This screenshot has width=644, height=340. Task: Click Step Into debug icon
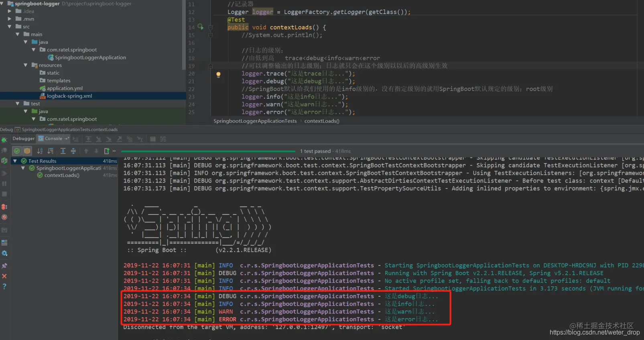[x=98, y=139]
